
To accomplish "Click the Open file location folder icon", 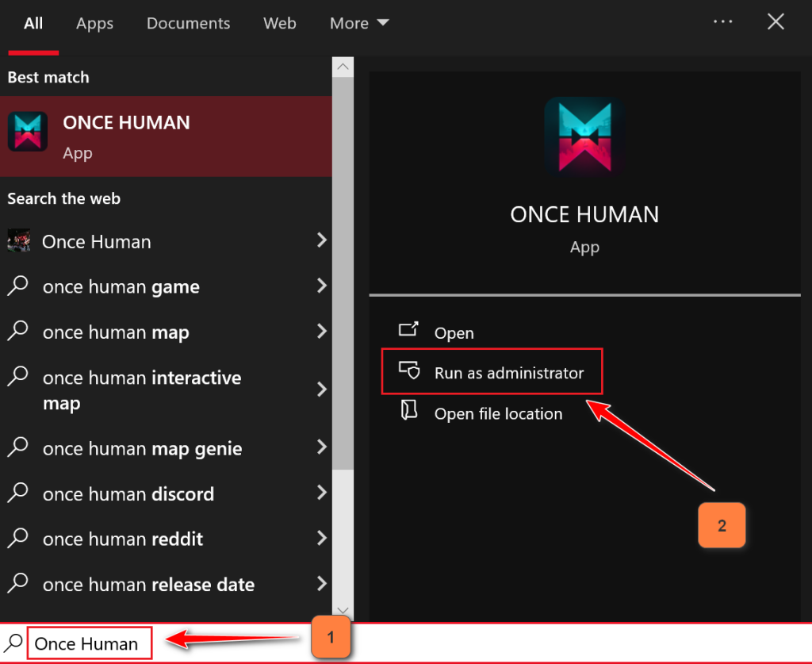I will click(408, 409).
